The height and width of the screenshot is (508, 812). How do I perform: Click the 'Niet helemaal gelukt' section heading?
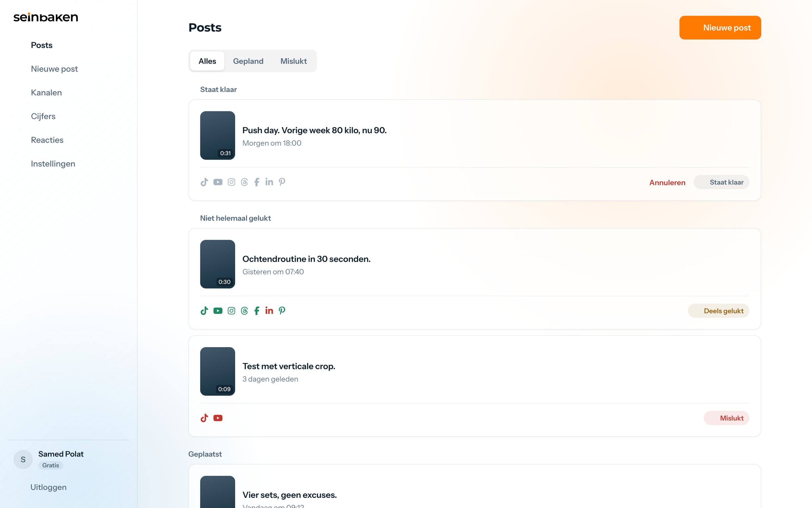[x=235, y=218]
